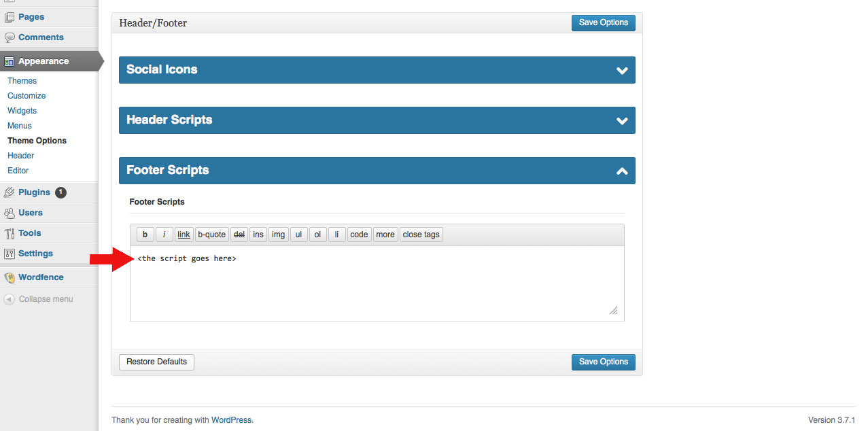Click the close tags toolbar button
This screenshot has width=868, height=431.
pos(421,235)
